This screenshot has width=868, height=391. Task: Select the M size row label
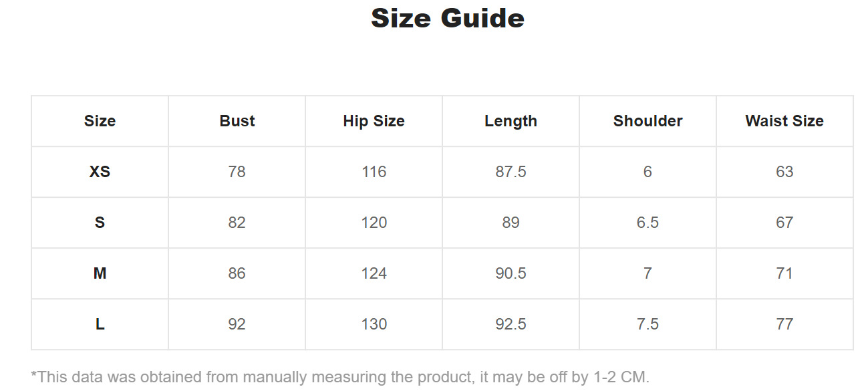coord(100,273)
